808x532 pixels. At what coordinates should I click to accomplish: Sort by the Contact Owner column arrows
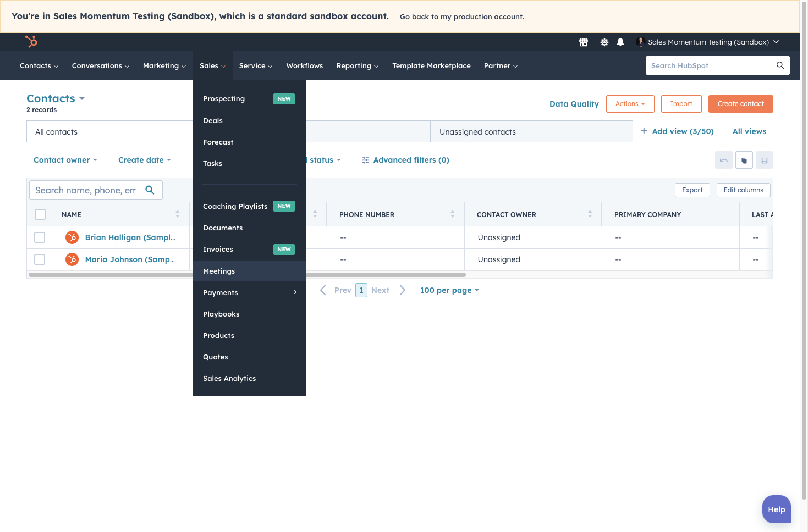(x=590, y=214)
